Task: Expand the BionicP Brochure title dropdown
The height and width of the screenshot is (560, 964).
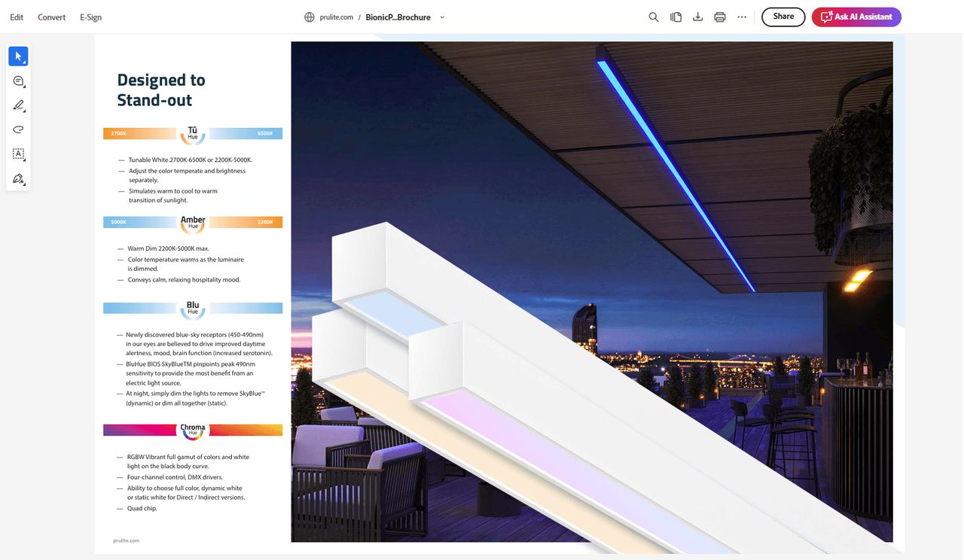Action: click(x=442, y=17)
